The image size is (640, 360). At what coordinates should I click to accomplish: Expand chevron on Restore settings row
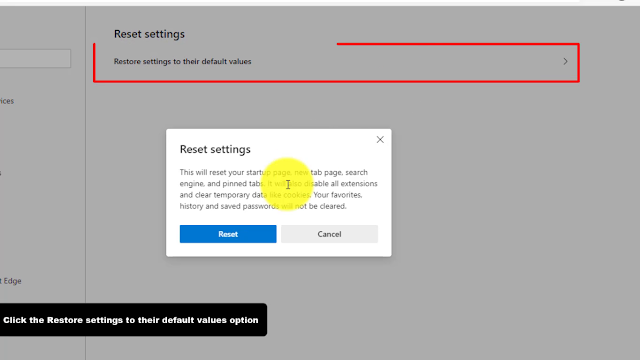click(565, 62)
